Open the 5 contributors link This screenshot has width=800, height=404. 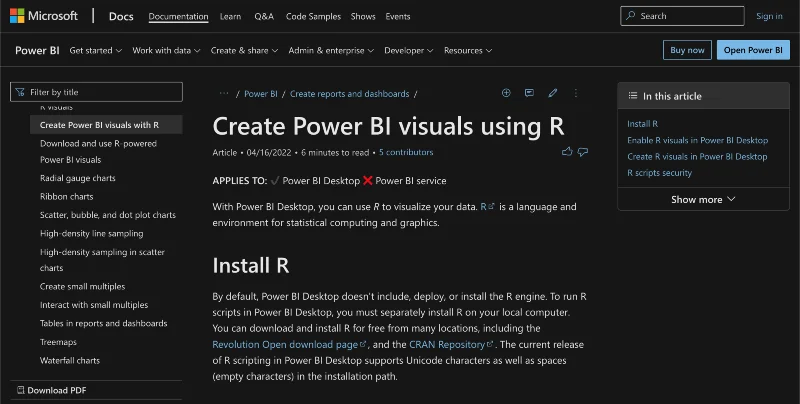(x=406, y=152)
